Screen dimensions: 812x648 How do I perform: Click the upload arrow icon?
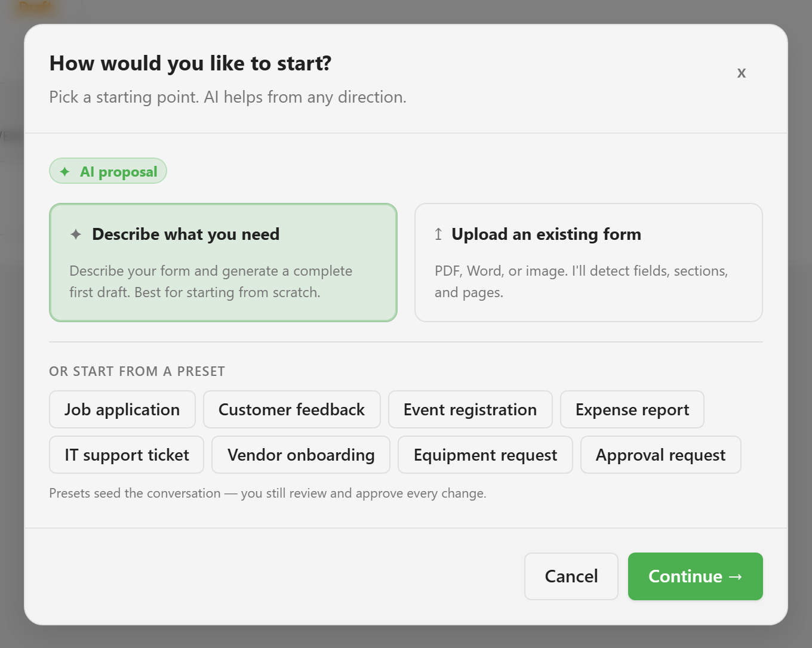(438, 234)
